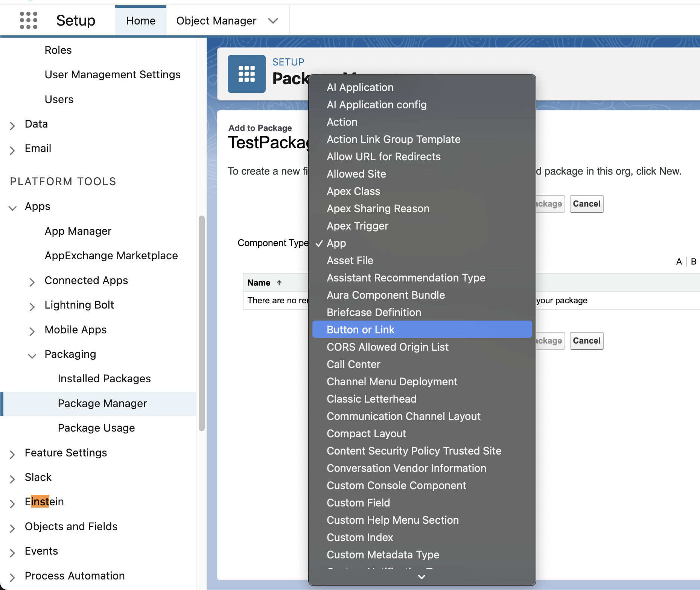The image size is (700, 590).
Task: Select Call Center option
Action: click(x=422, y=364)
